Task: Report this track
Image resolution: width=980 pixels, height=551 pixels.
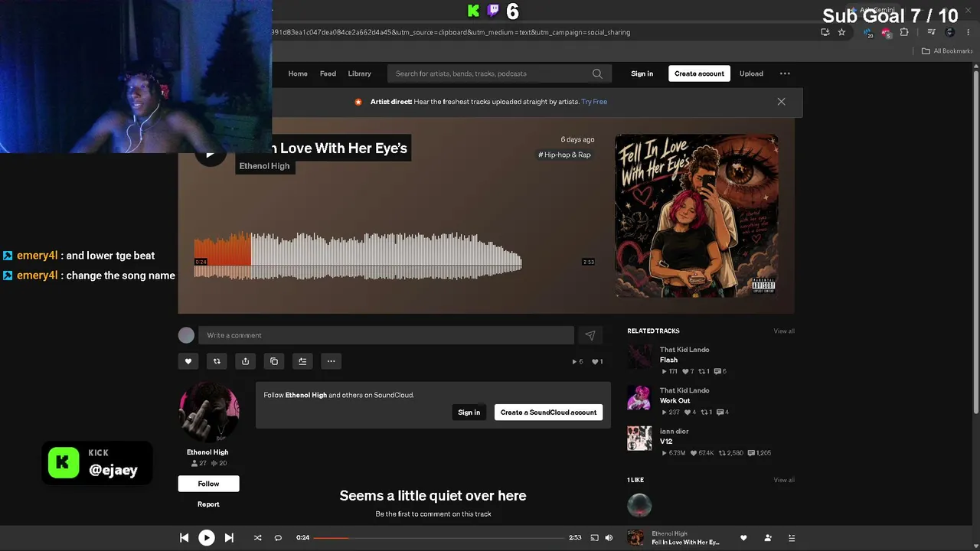Action: (x=208, y=504)
